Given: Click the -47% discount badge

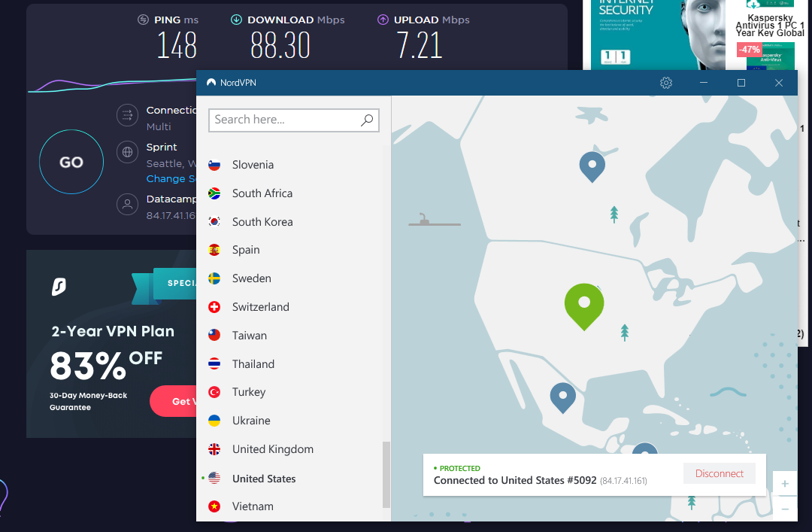Looking at the screenshot, I should click(x=749, y=50).
